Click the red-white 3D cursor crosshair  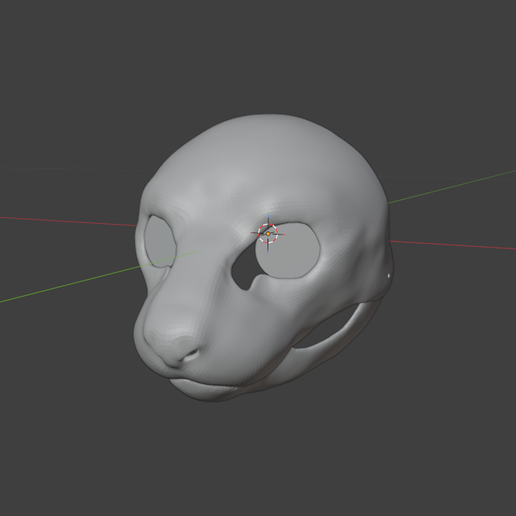pyautogui.click(x=268, y=234)
